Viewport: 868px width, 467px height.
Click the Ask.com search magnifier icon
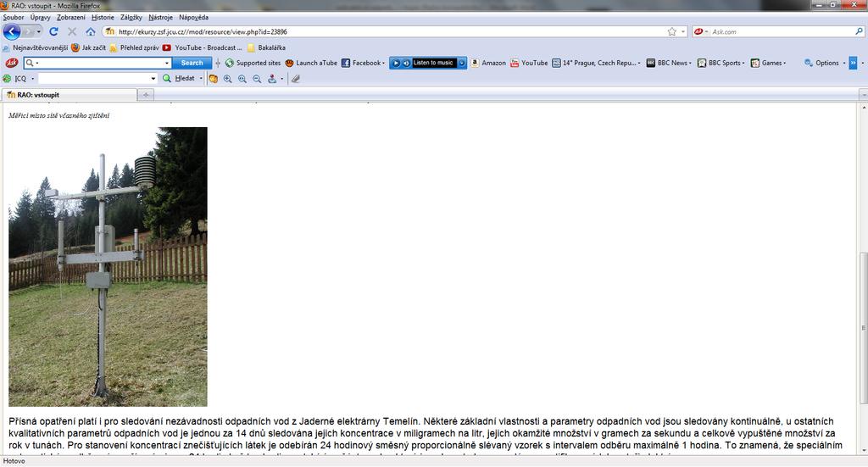point(860,32)
